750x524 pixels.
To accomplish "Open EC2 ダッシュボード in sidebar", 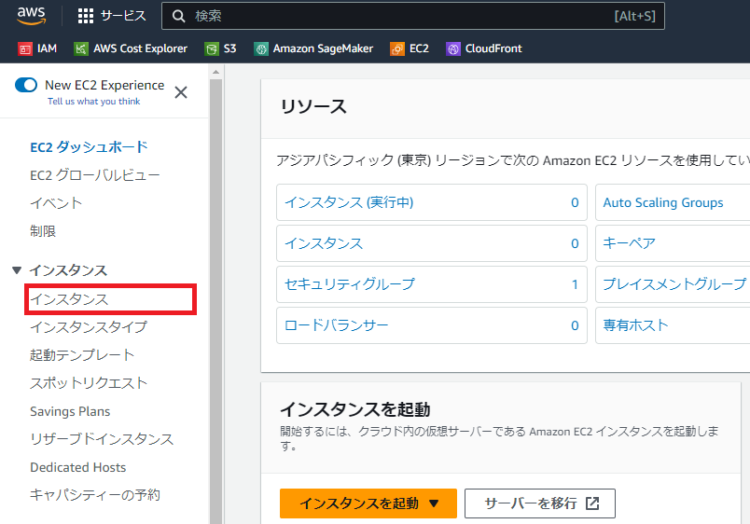I will [89, 147].
